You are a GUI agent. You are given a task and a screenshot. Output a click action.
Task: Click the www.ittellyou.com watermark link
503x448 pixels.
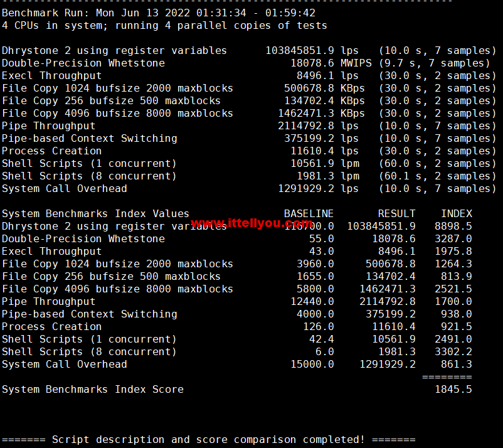click(251, 223)
